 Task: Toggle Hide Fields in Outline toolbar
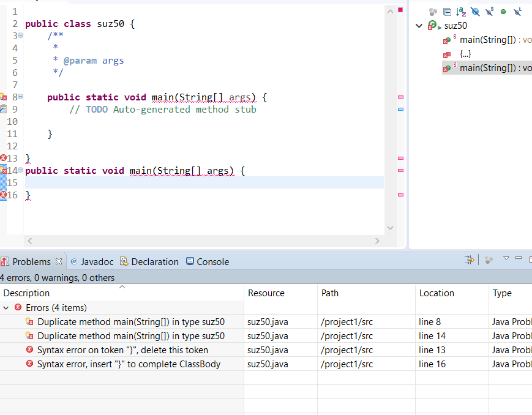tap(475, 12)
